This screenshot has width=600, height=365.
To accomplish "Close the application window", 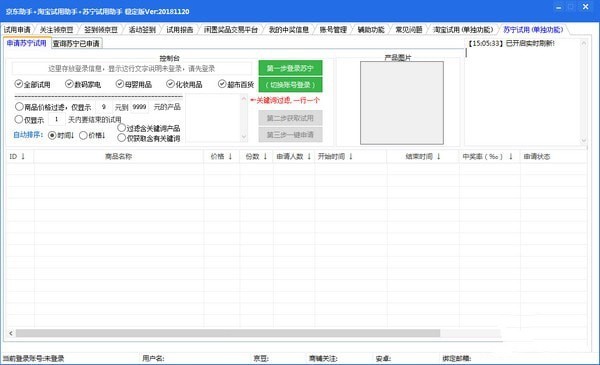I will coord(585,7).
